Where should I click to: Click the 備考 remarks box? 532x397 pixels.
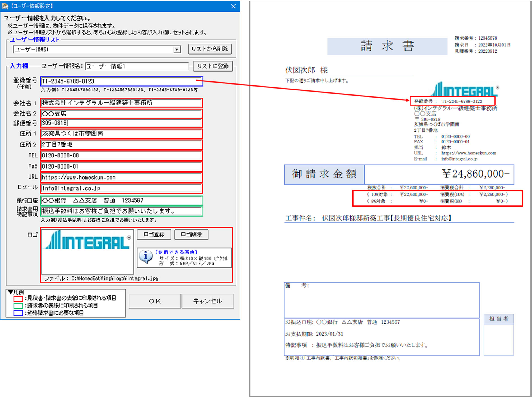[x=382, y=300]
